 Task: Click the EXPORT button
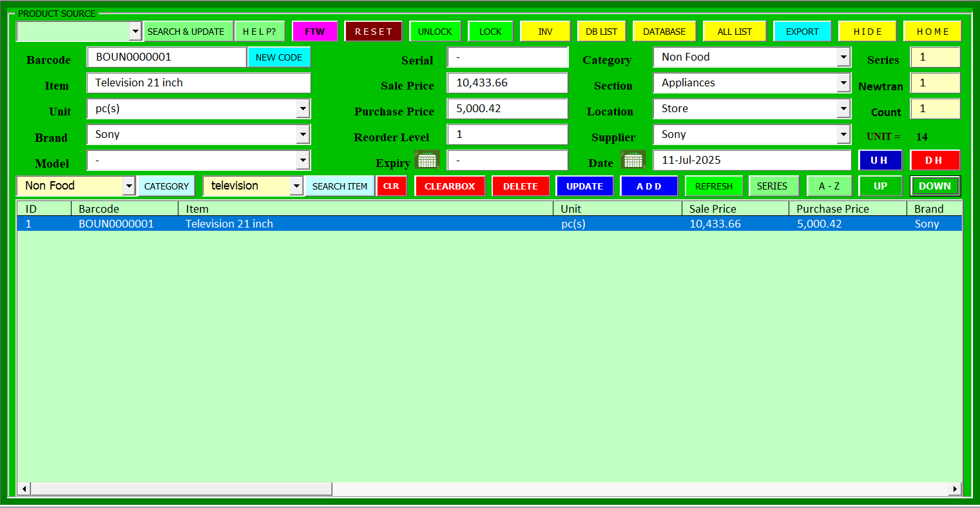pyautogui.click(x=802, y=32)
